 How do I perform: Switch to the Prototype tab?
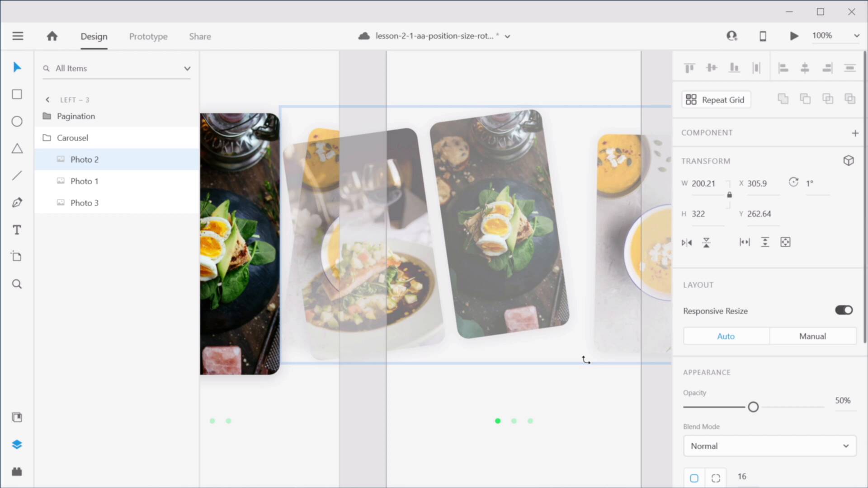148,37
